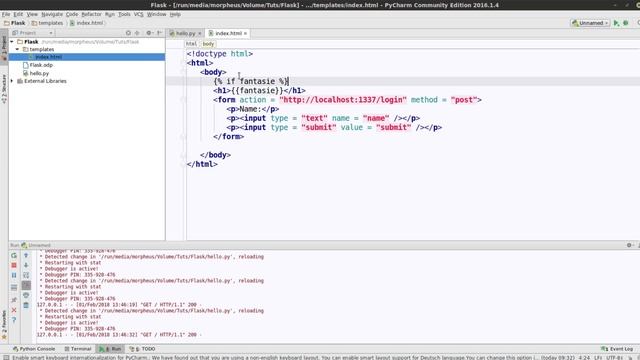
Task: Open Run panel help question mark
Action: pos(14,320)
